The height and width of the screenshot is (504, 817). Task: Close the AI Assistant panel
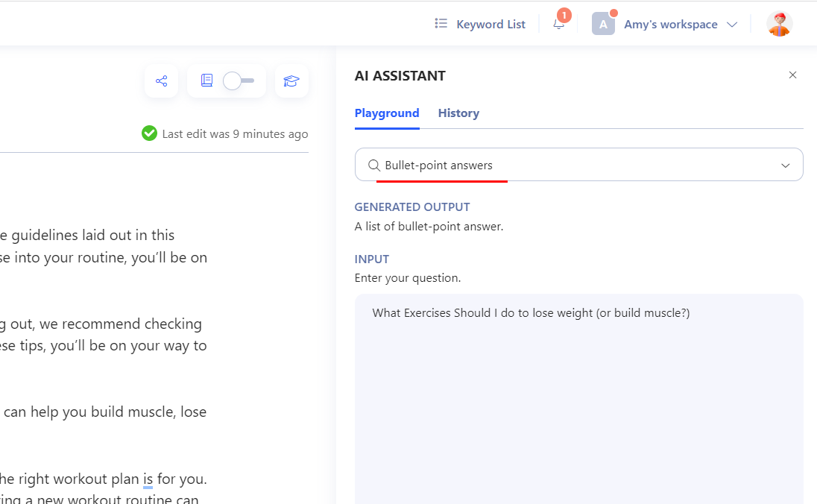click(x=792, y=75)
